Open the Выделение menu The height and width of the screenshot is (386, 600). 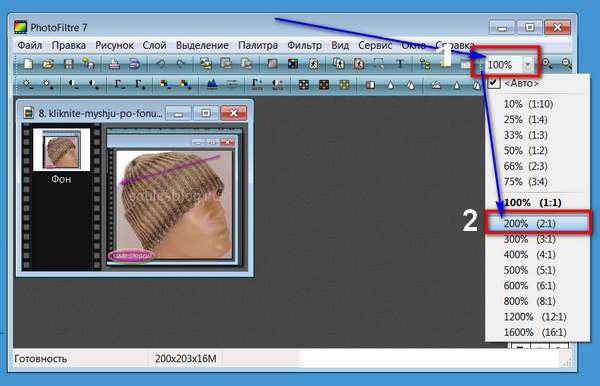(x=202, y=45)
